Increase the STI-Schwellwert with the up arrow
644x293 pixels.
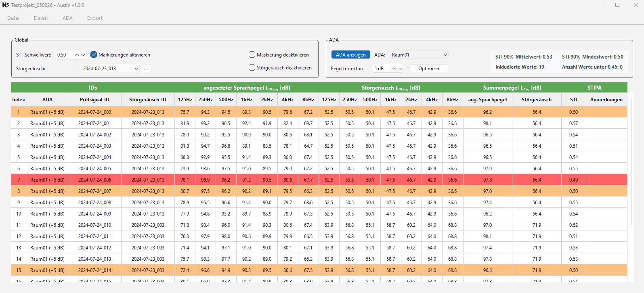[77, 55]
